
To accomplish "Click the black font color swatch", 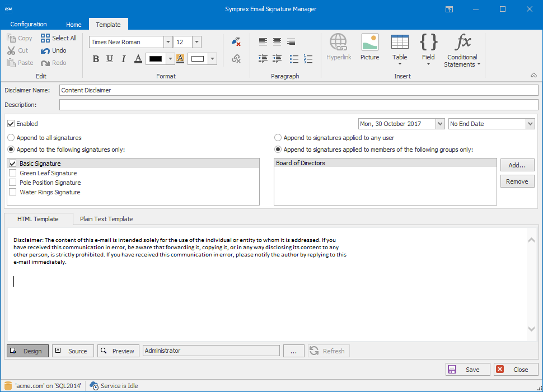I will [155, 59].
